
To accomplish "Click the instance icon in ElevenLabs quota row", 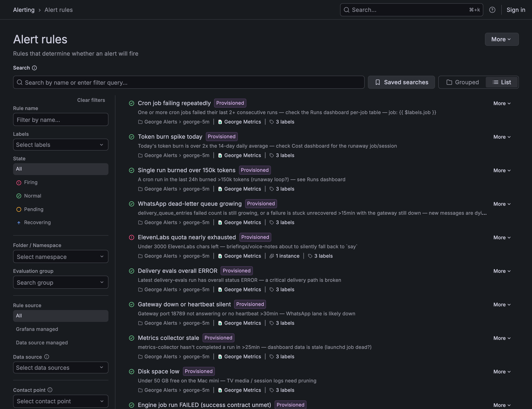I will click(x=272, y=256).
